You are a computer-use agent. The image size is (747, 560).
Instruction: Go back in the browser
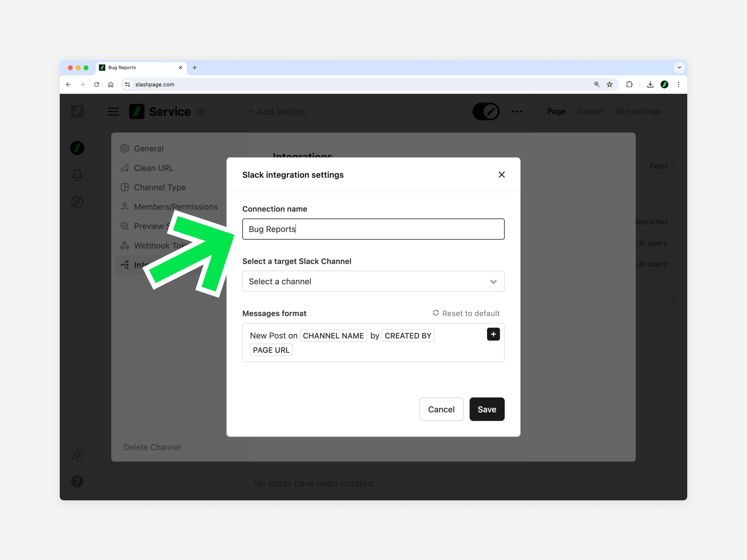coord(68,84)
